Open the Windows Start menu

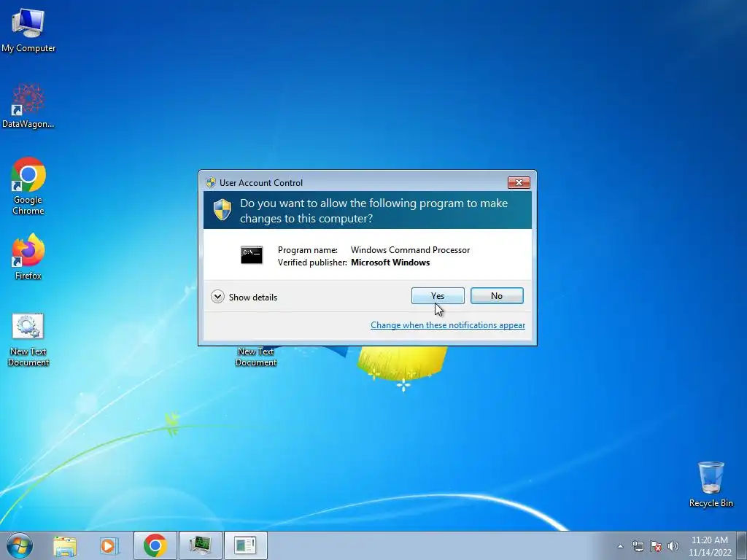20,545
